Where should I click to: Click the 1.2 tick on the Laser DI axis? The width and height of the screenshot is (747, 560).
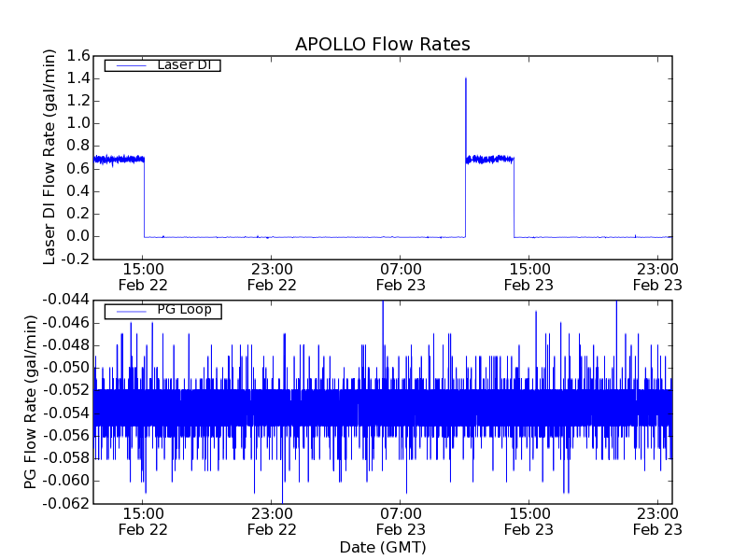click(x=78, y=101)
